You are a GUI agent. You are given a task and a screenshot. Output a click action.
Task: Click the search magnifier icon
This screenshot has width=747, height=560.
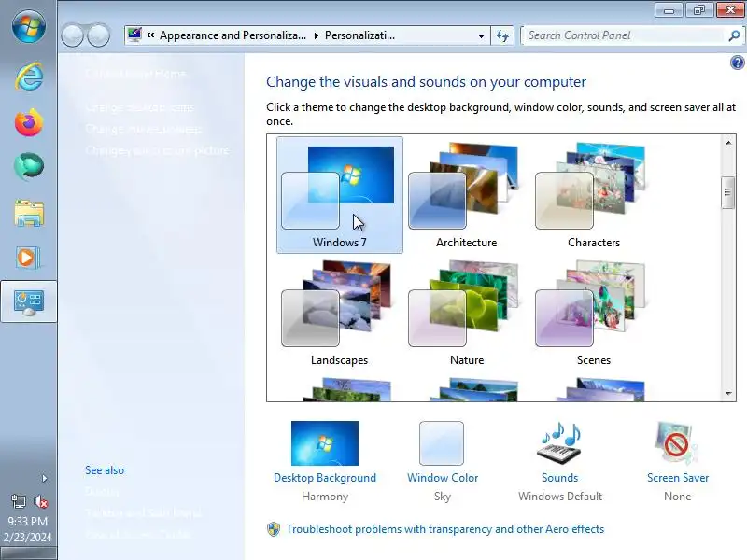(734, 35)
